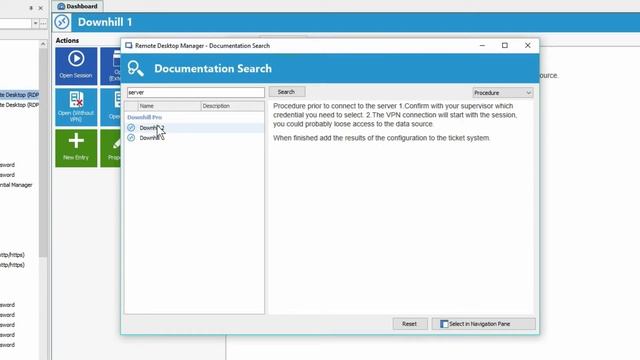Switch to the Dashboard tab
The width and height of the screenshot is (640, 360).
78,6
